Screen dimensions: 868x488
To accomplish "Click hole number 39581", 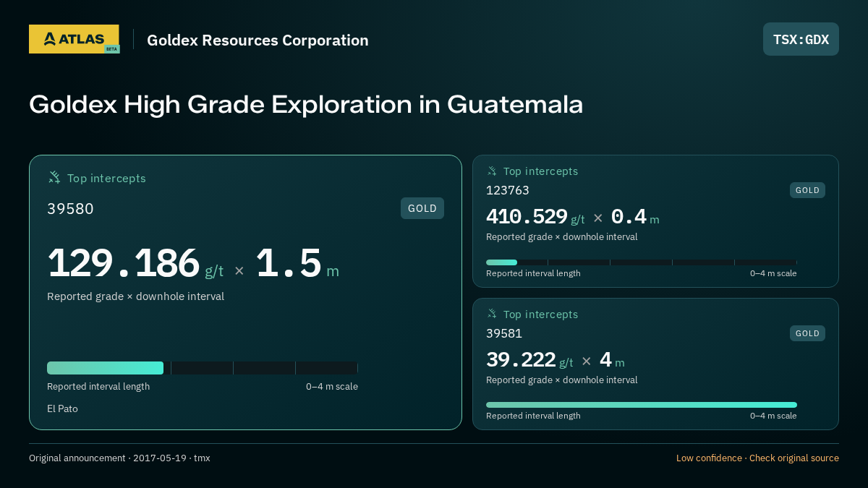I will pos(504,333).
